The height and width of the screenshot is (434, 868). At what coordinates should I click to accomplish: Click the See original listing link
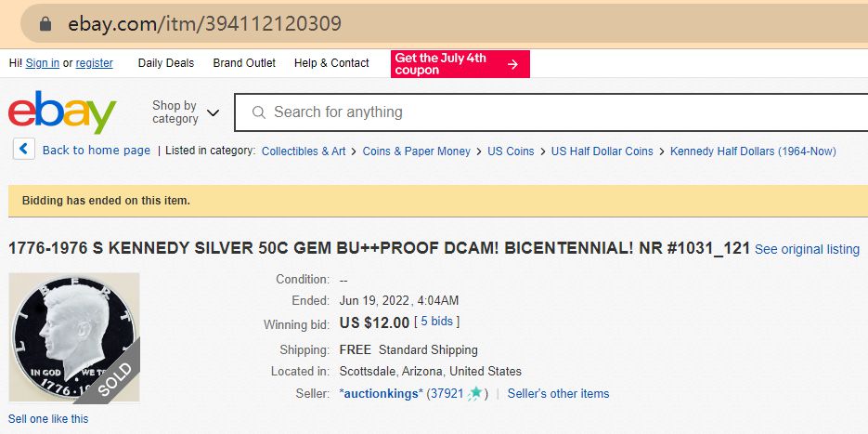click(x=807, y=249)
